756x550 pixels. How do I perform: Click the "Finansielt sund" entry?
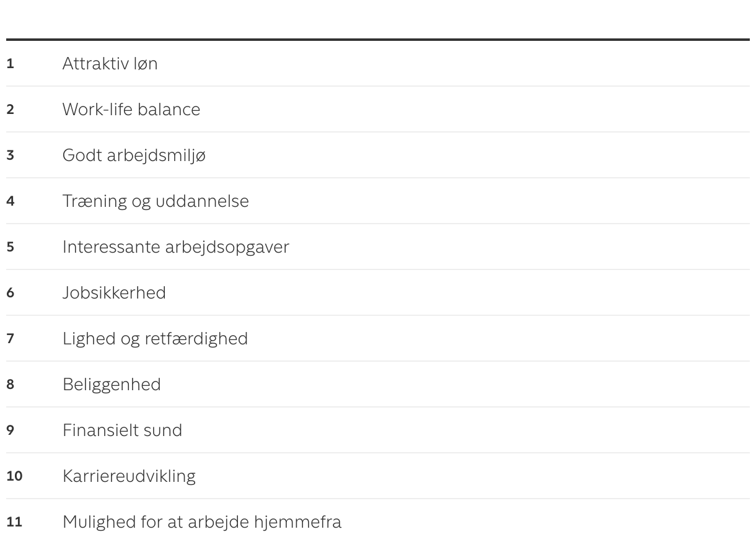122,430
